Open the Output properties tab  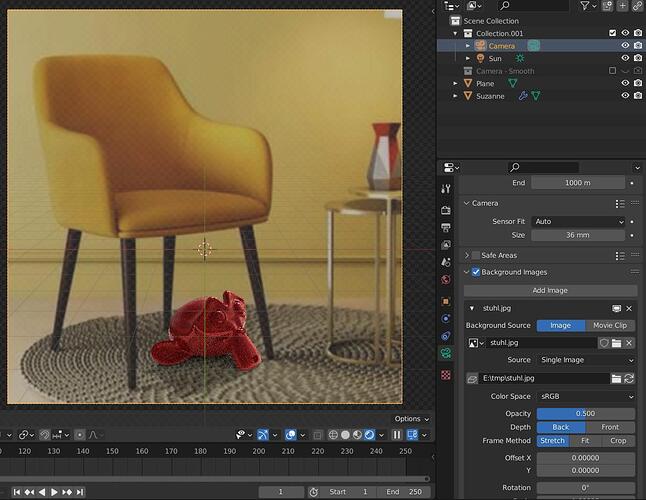pyautogui.click(x=446, y=227)
